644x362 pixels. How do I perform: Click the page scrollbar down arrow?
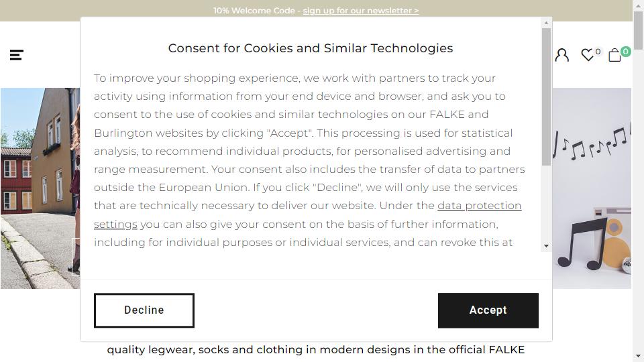(x=638, y=356)
